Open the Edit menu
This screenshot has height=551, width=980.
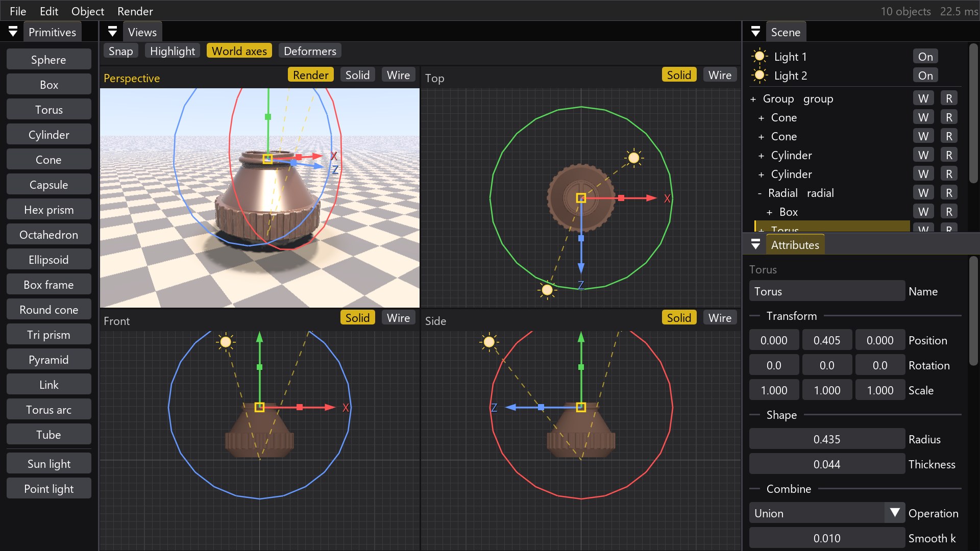[49, 11]
